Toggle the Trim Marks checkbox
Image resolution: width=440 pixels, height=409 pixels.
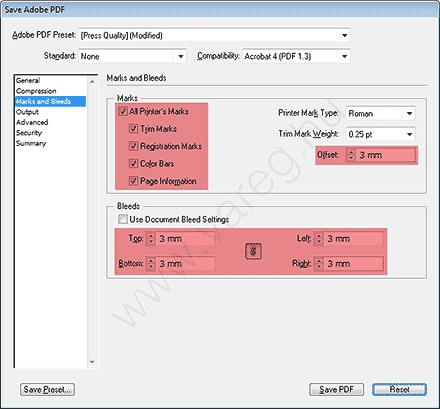(133, 128)
